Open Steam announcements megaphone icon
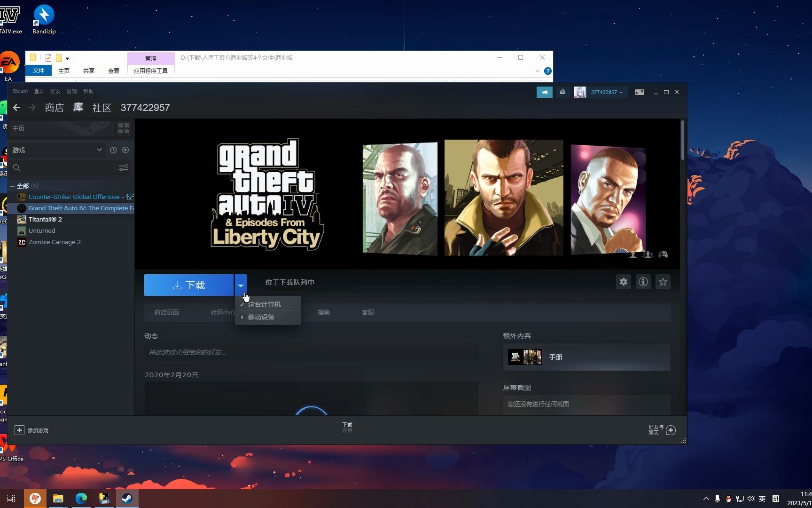812x508 pixels. pos(545,92)
